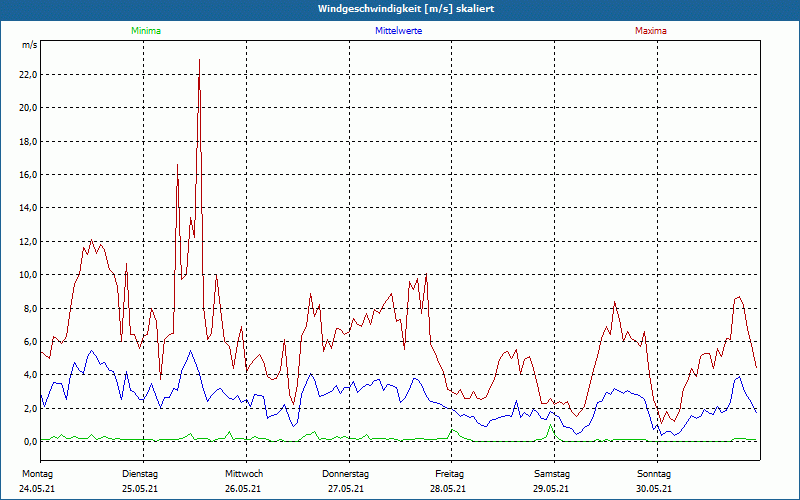Image resolution: width=800 pixels, height=500 pixels.
Task: Click the 4,0 y-axis value
Action: pyautogui.click(x=31, y=374)
